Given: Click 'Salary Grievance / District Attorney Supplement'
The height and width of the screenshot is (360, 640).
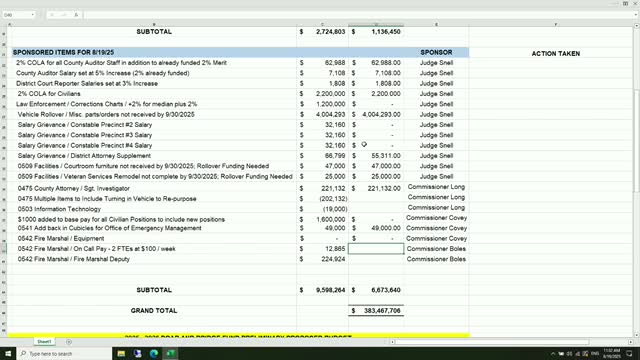Looking at the screenshot, I should 84,156.
